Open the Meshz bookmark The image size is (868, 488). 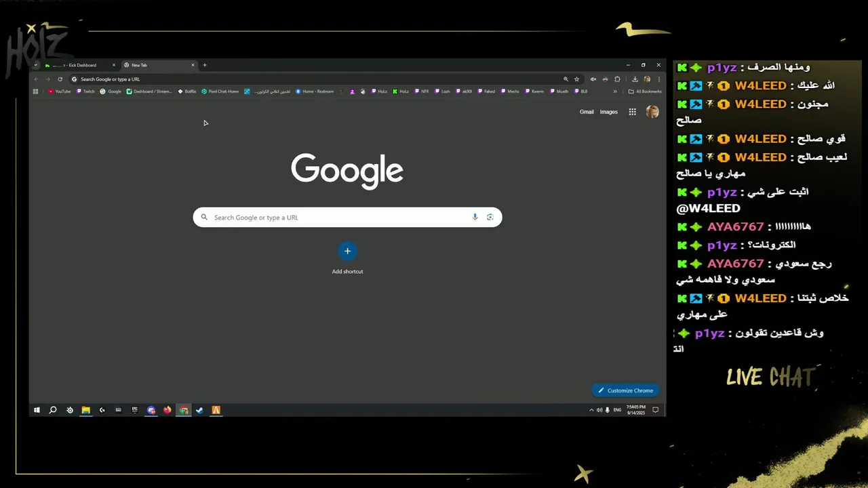pyautogui.click(x=510, y=91)
